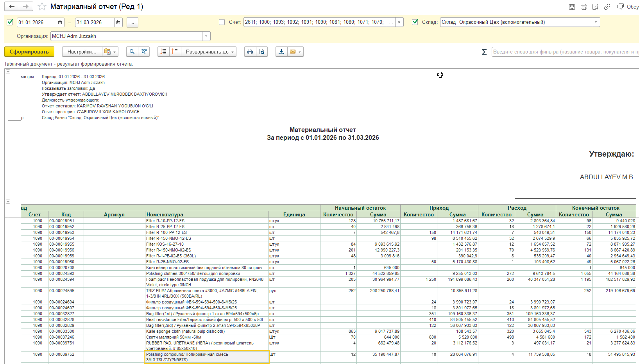The width and height of the screenshot is (639, 364).
Task: Print the report using the toolbar printer icon
Action: point(250,52)
